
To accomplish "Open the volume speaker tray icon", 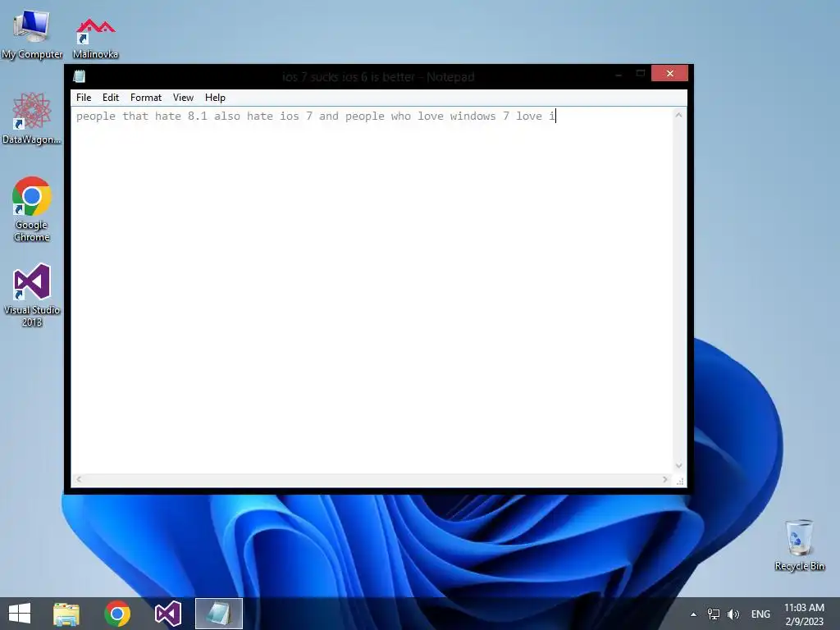I will click(x=733, y=614).
